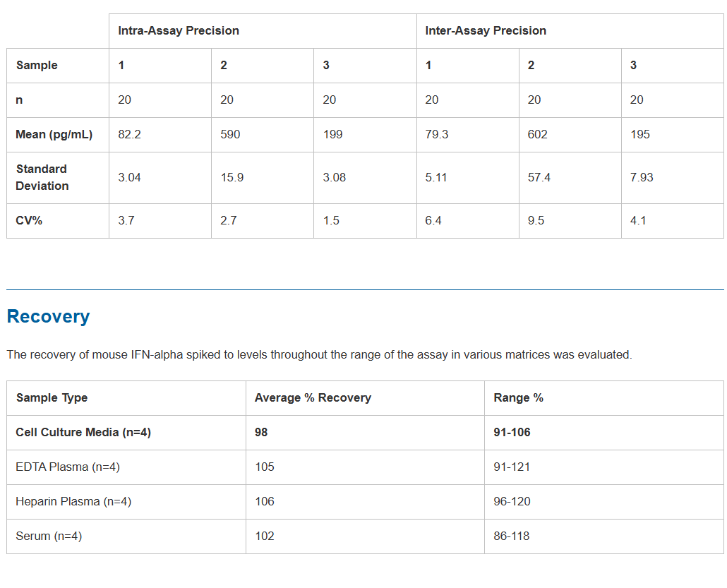This screenshot has height=588, width=727.
Task: Select the Standard Deviation row label
Action: 42,177
